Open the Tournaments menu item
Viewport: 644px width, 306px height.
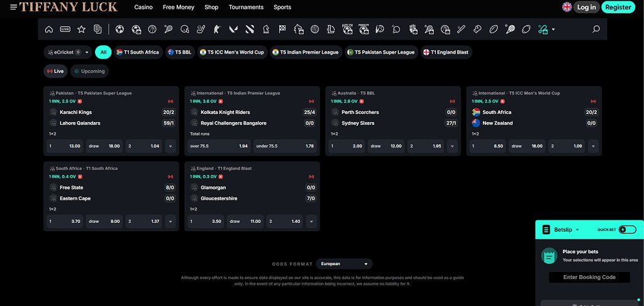click(246, 7)
